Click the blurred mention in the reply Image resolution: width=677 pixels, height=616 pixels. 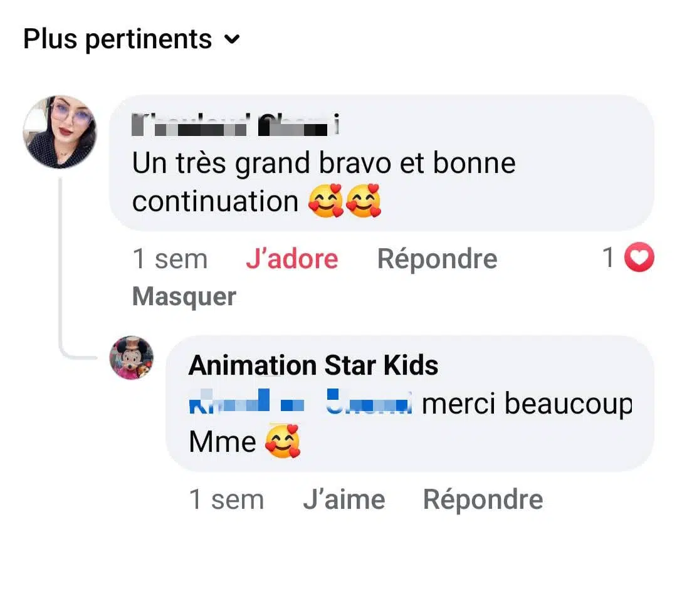tap(300, 402)
